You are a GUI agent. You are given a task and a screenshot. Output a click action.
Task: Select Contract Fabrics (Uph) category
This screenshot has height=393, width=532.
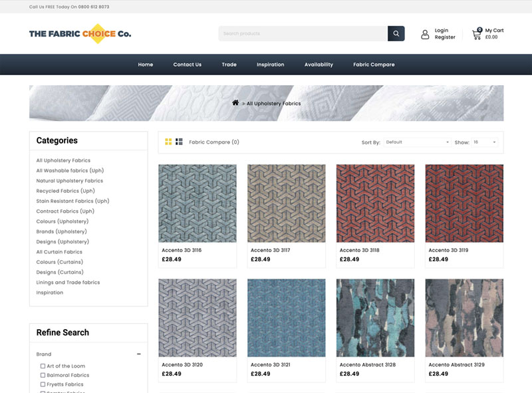[x=65, y=211]
